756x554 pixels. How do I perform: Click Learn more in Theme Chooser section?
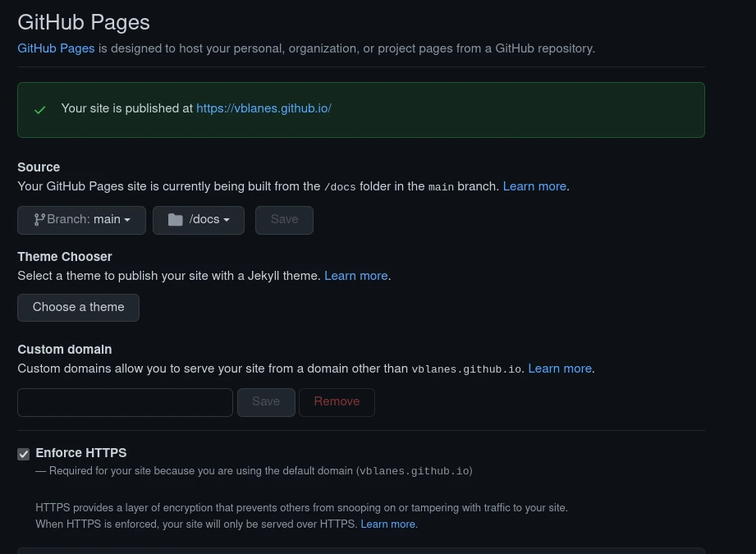click(356, 276)
